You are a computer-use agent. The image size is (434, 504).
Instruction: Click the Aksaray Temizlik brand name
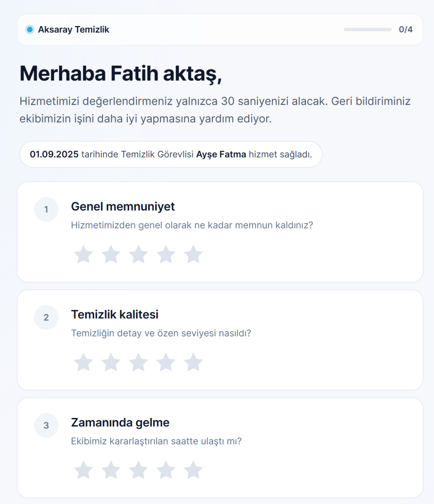click(x=73, y=30)
